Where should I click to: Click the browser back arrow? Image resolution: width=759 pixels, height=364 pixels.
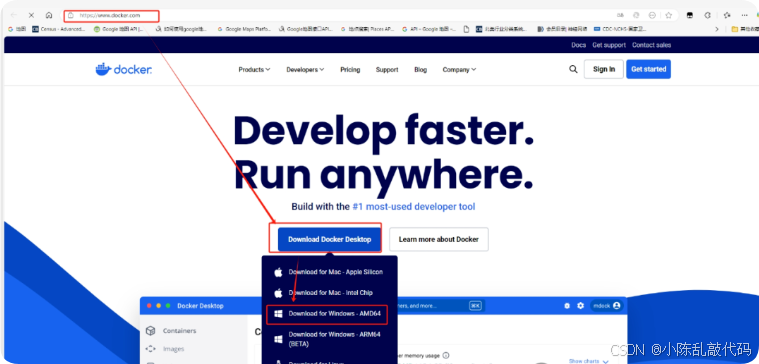tap(14, 15)
